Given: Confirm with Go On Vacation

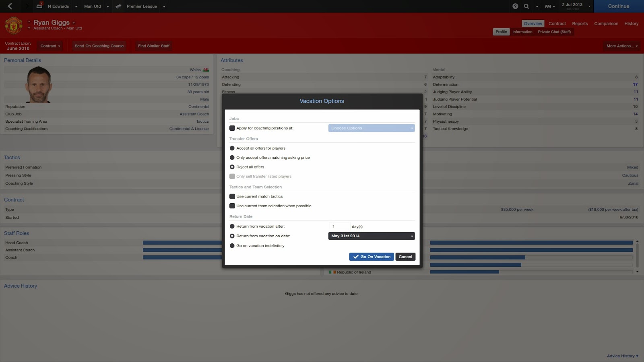Looking at the screenshot, I should [371, 257].
